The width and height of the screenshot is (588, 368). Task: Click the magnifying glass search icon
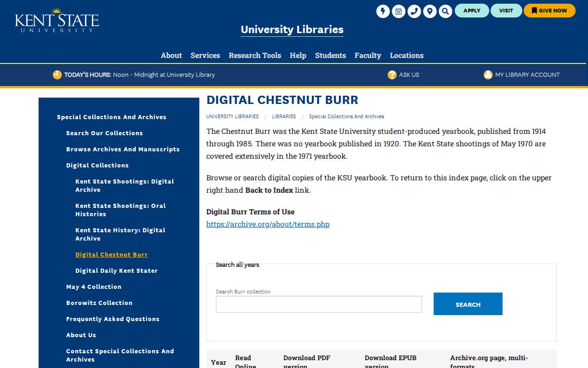[x=446, y=11]
